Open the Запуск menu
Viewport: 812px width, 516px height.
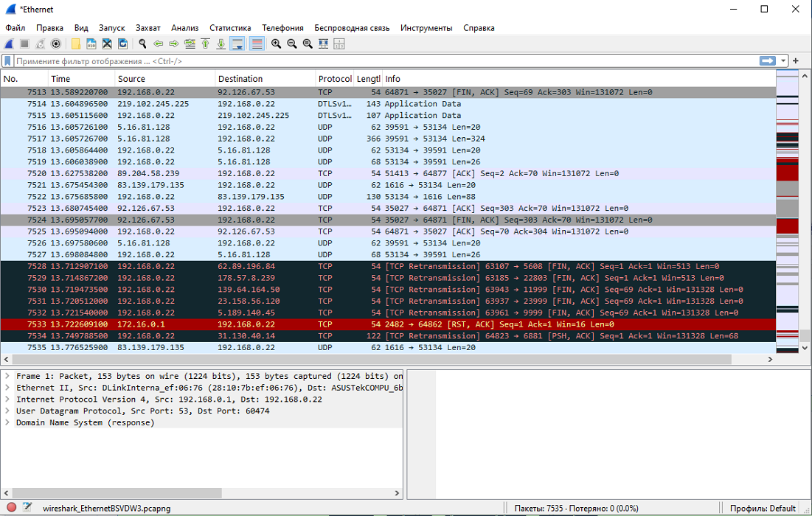[112, 28]
